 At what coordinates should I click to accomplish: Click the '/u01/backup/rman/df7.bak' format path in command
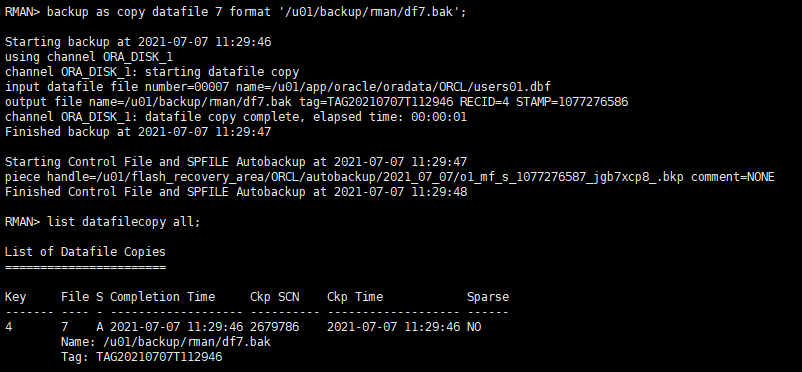(369, 12)
